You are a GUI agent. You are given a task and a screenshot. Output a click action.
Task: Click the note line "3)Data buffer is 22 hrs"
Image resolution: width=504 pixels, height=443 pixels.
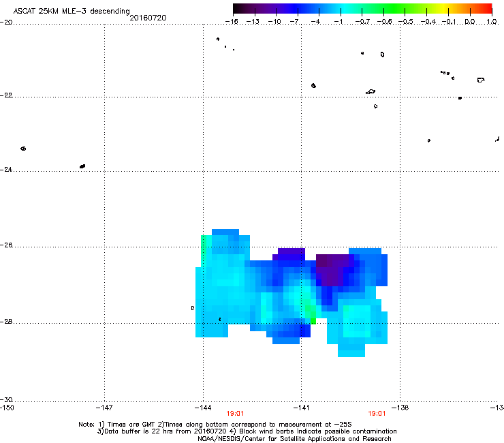pyautogui.click(x=247, y=431)
